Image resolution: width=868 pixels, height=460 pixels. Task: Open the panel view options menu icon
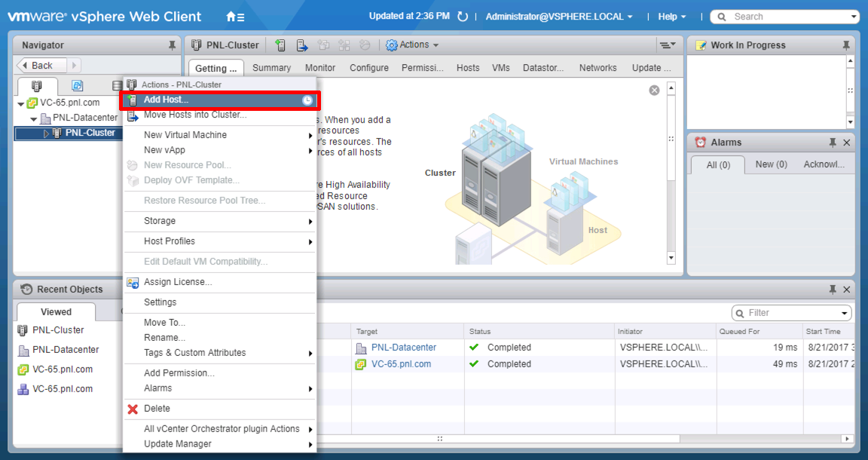pyautogui.click(x=667, y=45)
